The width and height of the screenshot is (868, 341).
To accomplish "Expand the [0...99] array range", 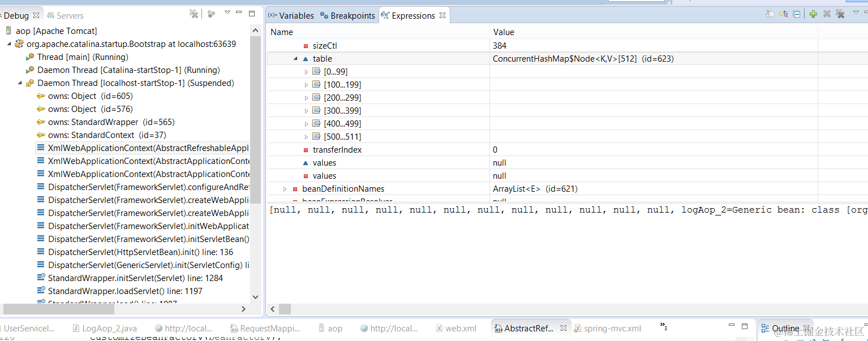I will click(x=306, y=72).
